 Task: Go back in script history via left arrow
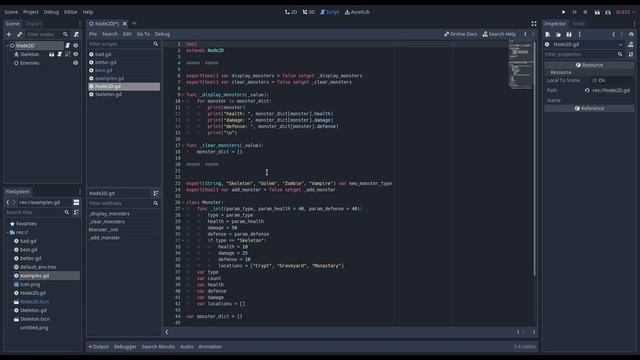pyautogui.click(x=526, y=34)
